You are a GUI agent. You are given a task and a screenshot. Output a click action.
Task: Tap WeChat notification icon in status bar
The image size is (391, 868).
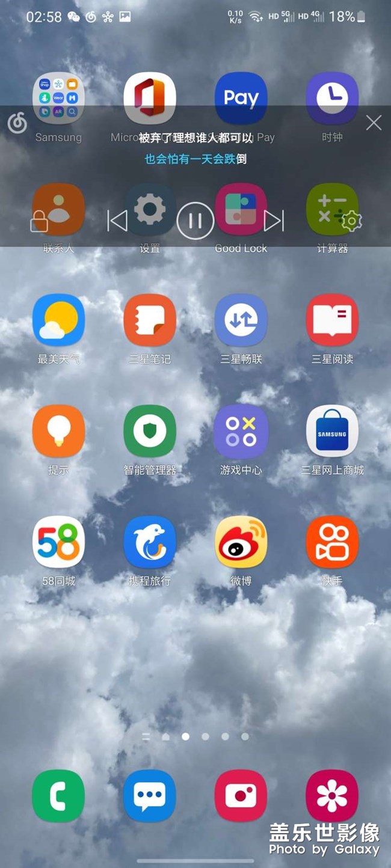pos(74,17)
